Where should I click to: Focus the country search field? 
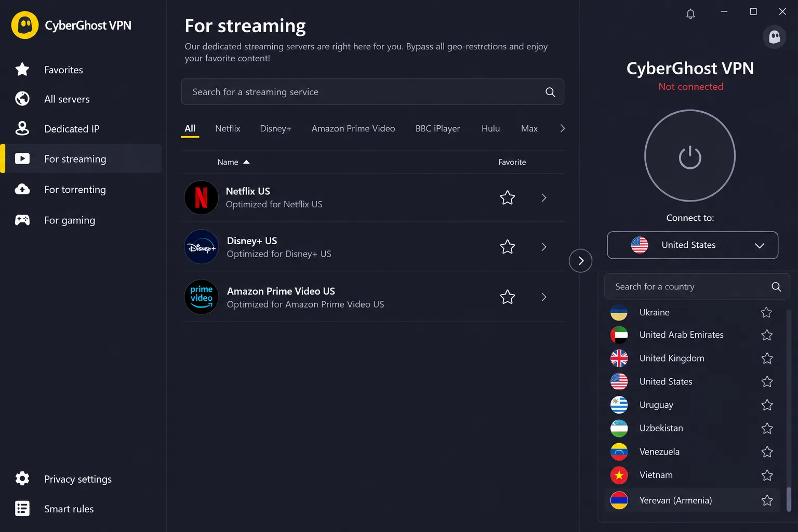point(697,287)
